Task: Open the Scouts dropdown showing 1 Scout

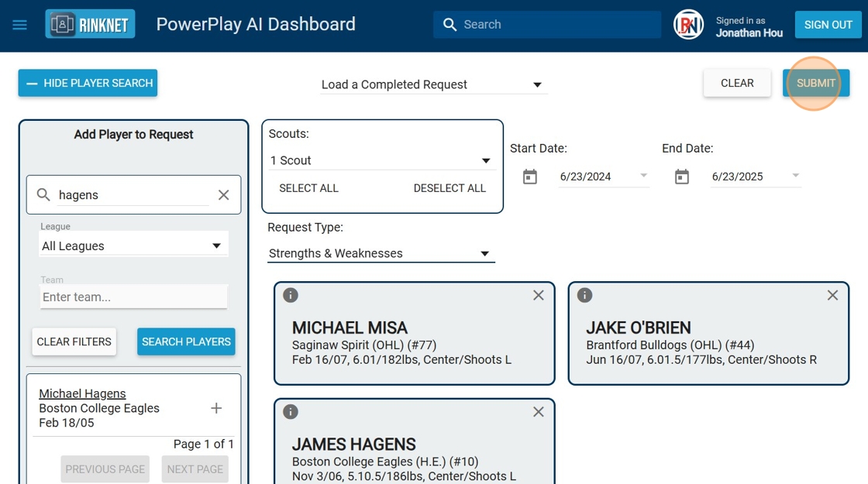Action: (381, 160)
